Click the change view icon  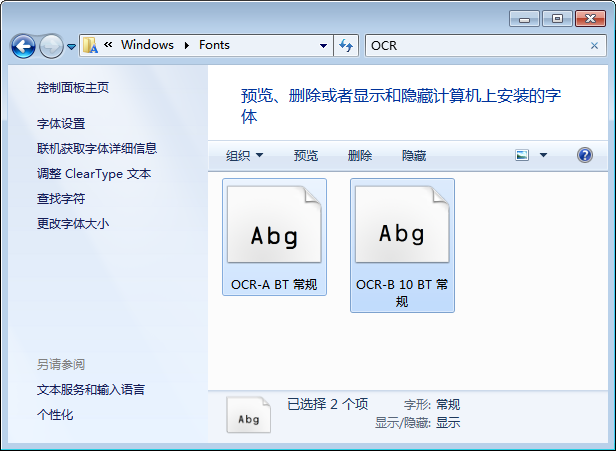pos(522,155)
